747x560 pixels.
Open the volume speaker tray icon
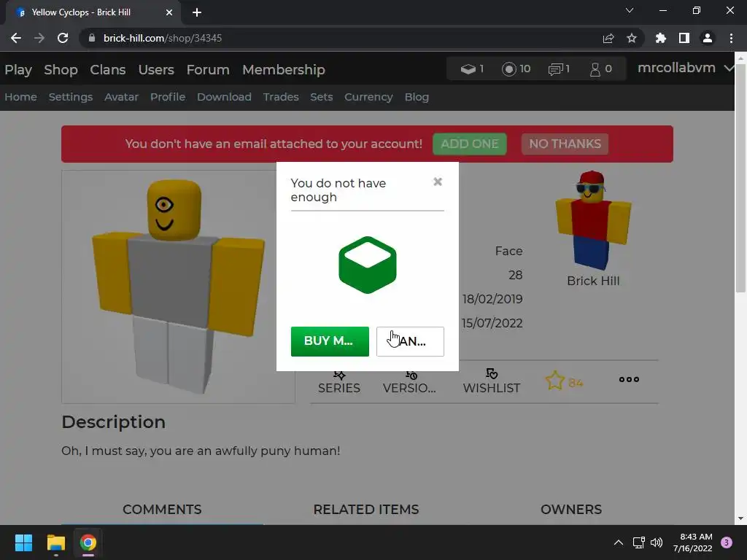(657, 542)
